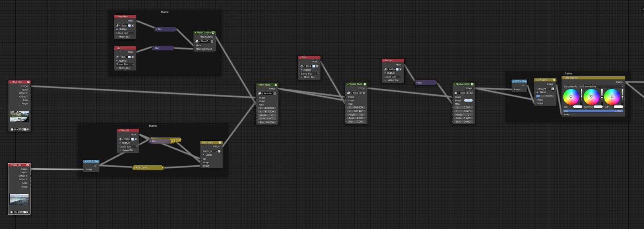
Task: Open Scene Size dropdown on WaterMask node
Action: 125,33
